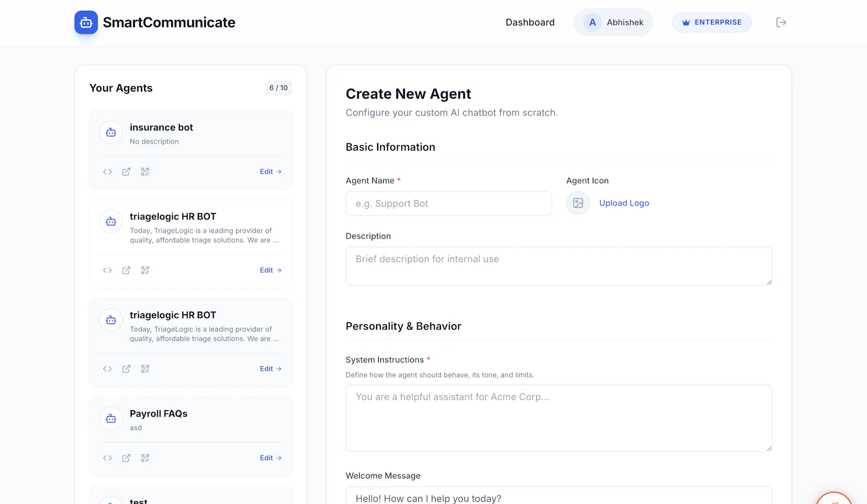Click the 'Personality & Behavior' section heading
The height and width of the screenshot is (504, 867).
[x=404, y=326]
